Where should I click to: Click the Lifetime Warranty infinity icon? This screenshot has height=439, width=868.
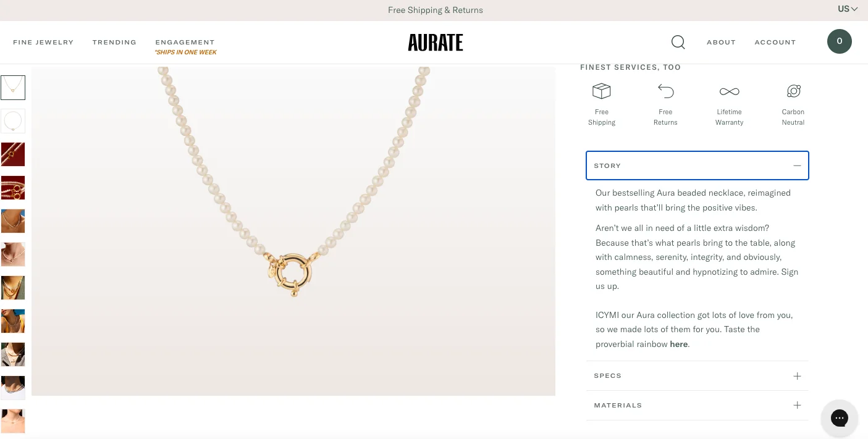(729, 91)
